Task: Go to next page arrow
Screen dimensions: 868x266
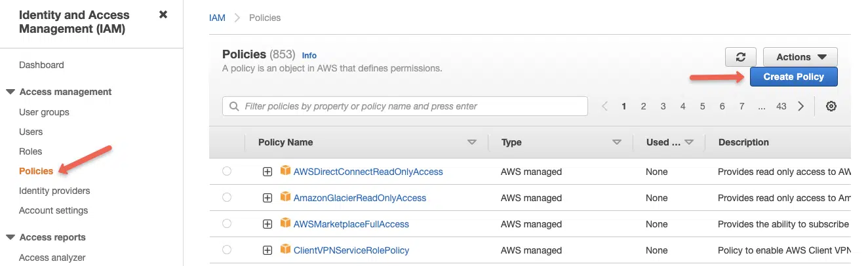Action: tap(800, 106)
